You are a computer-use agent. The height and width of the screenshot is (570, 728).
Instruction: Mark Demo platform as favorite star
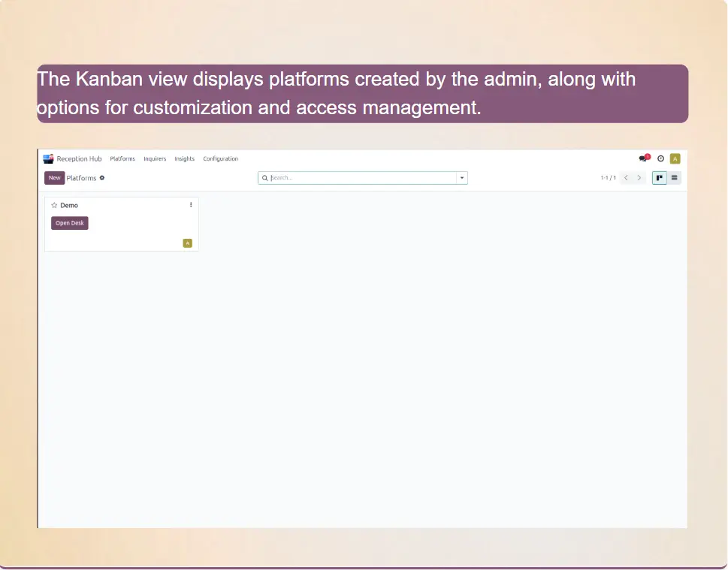coord(54,205)
